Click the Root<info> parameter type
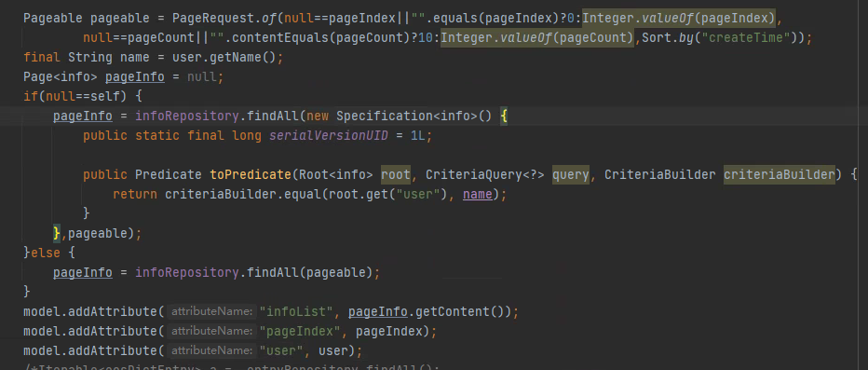Viewport: 868px width, 370px height. coord(336,175)
